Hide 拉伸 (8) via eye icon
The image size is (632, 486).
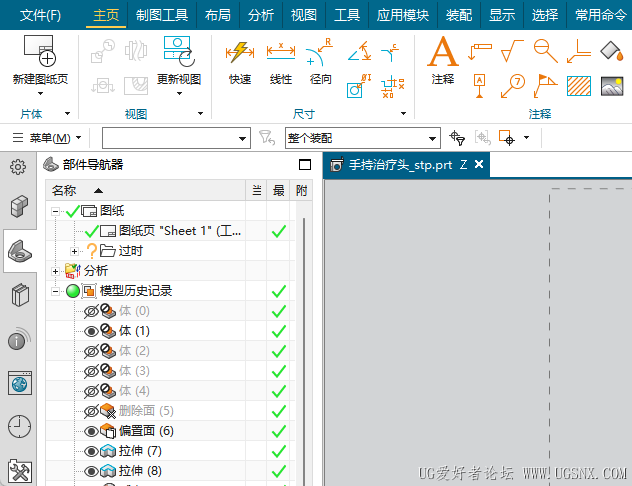click(x=91, y=471)
